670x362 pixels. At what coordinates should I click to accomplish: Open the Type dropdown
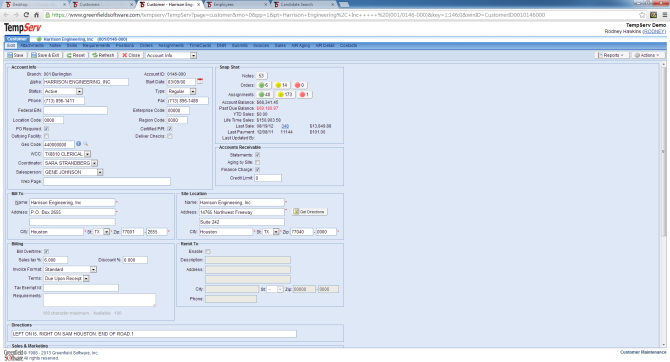(x=193, y=91)
